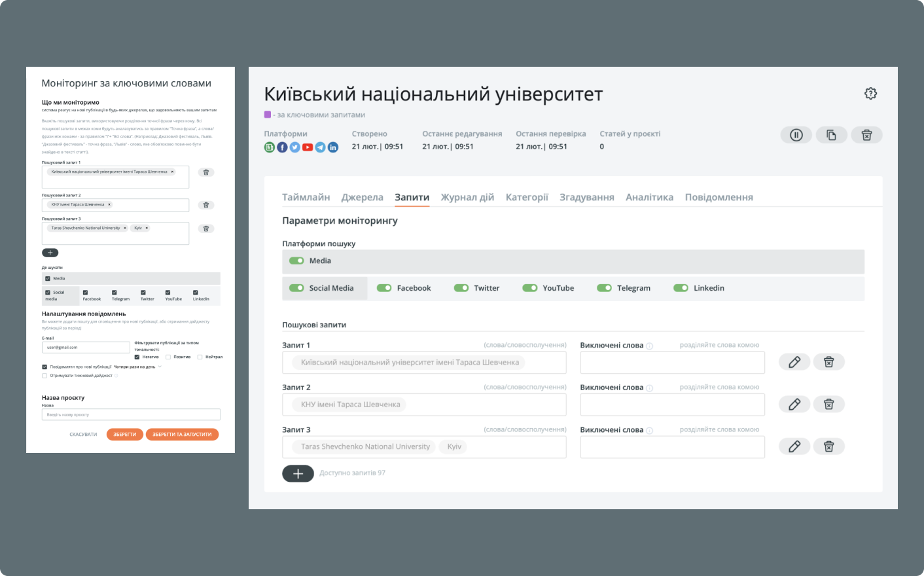Screen dimensions: 924x576
Task: Disable the Facebook switch
Action: [x=384, y=288]
